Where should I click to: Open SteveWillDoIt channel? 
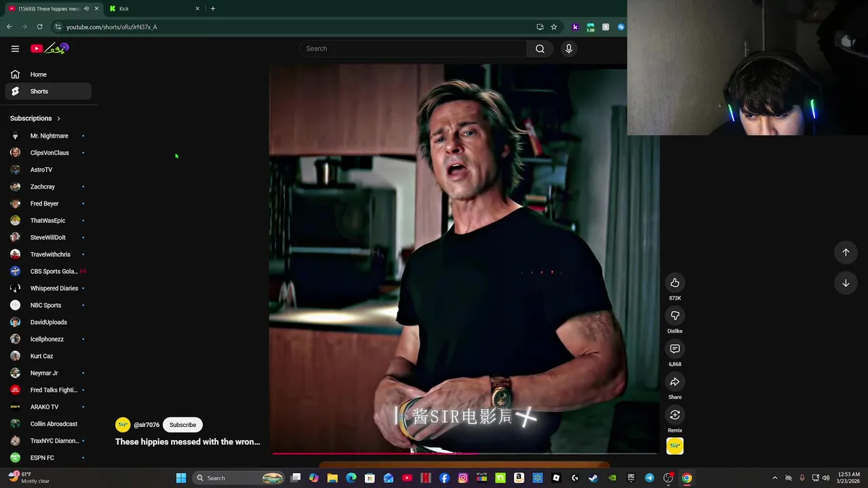(48, 237)
